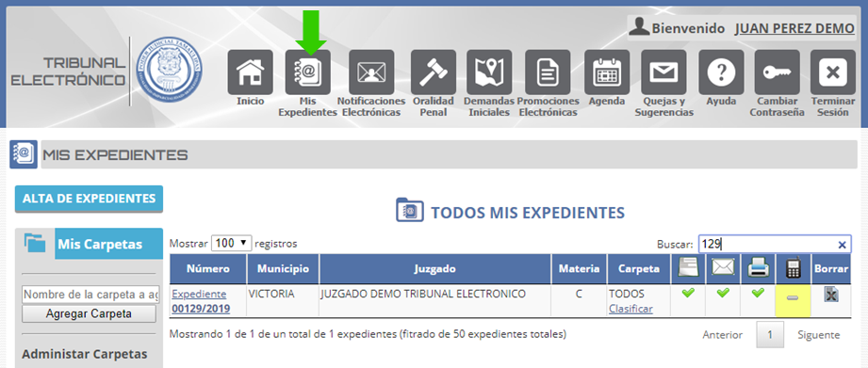Viewport: 868px width, 368px height.
Task: Focus the carpeta name input field
Action: (x=91, y=295)
